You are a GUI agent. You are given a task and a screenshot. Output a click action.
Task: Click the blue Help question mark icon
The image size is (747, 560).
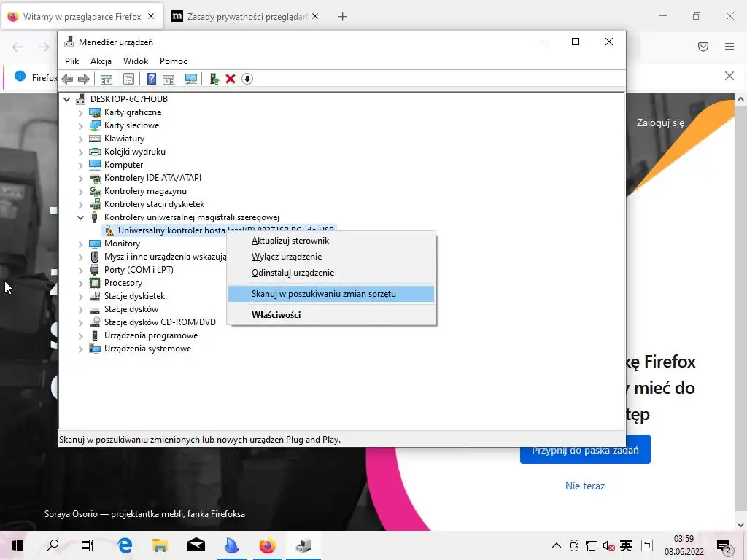[152, 79]
